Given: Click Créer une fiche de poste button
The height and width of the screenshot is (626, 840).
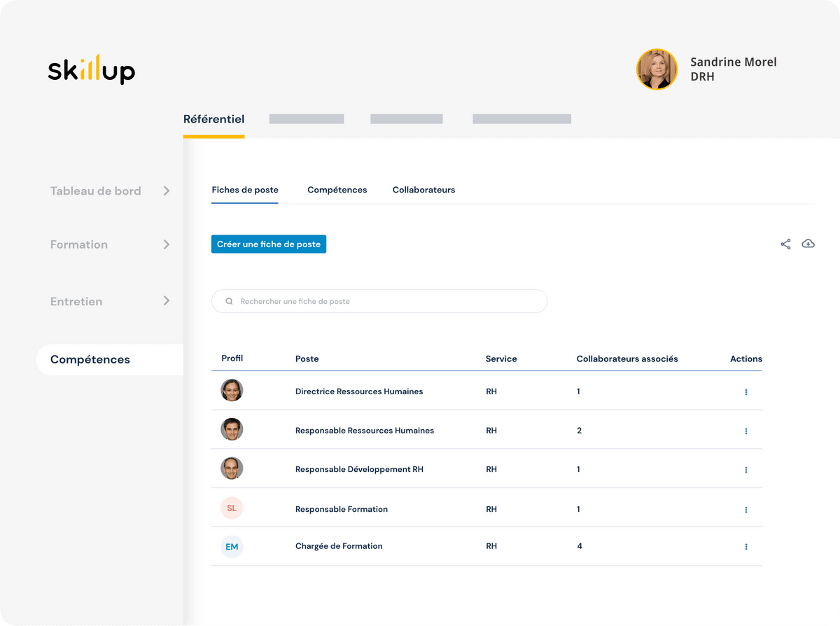Looking at the screenshot, I should pos(269,244).
